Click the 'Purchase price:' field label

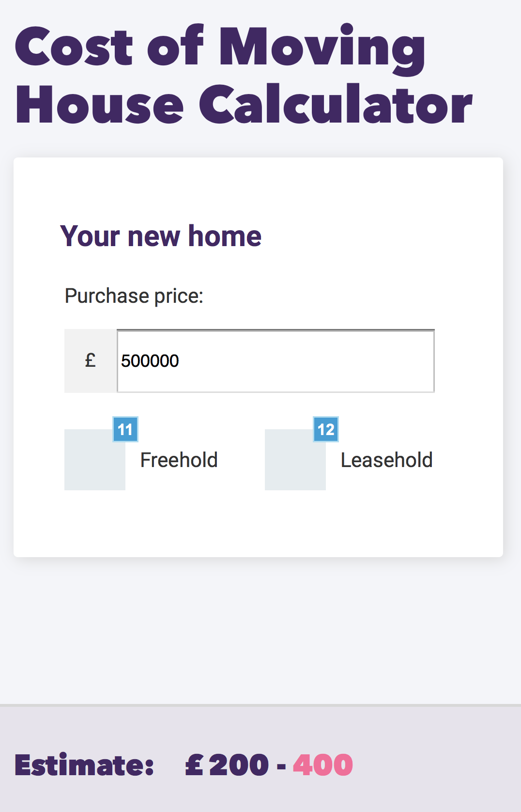coord(134,296)
